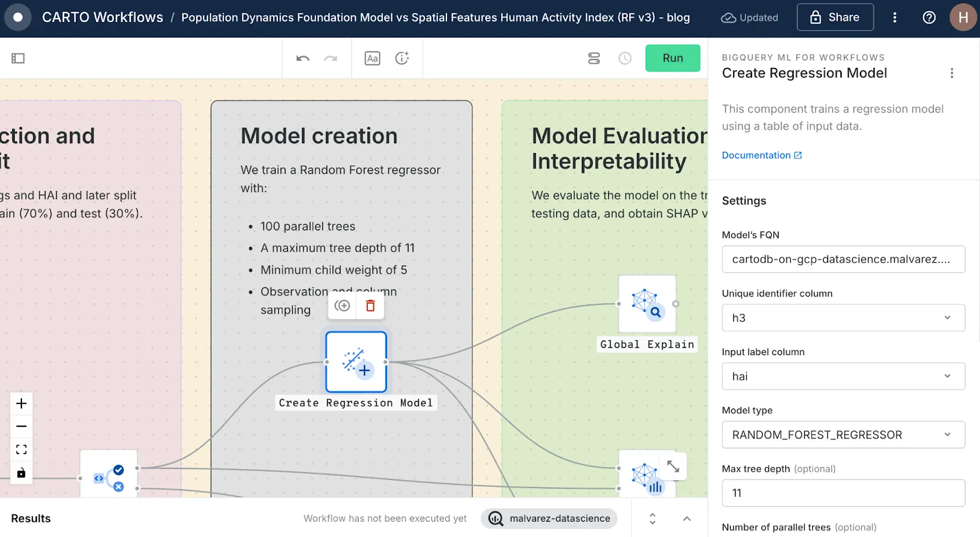Open the Unique identifier column dropdown

click(843, 318)
